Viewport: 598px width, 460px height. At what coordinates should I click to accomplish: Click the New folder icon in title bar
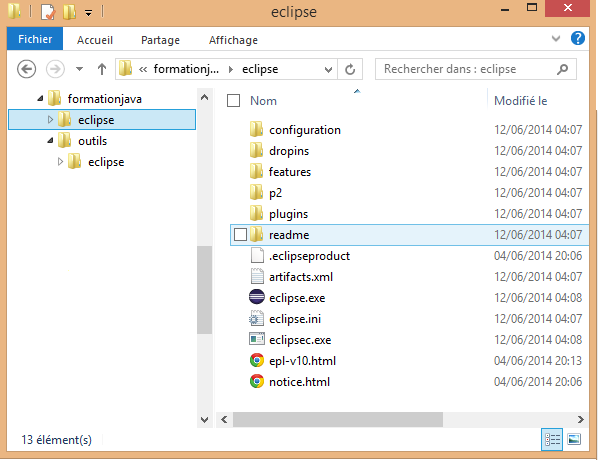click(69, 12)
